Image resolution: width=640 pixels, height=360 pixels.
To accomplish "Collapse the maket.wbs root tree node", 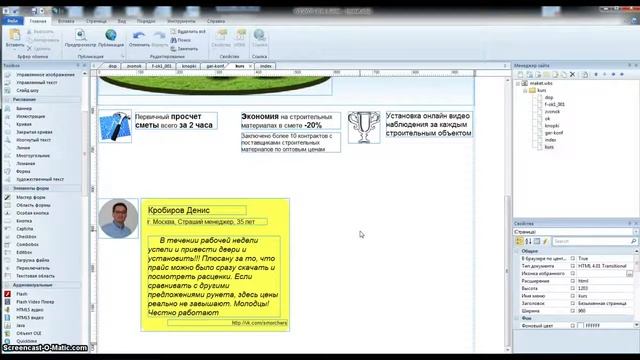I will (518, 83).
